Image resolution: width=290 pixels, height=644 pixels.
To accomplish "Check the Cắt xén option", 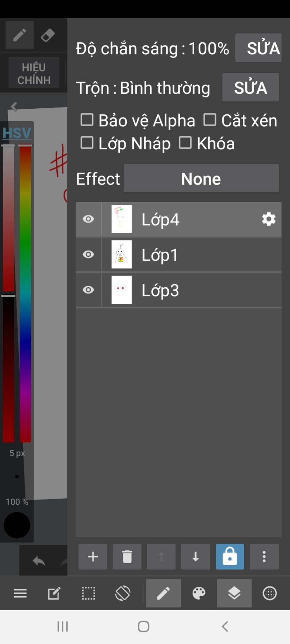I will (210, 119).
